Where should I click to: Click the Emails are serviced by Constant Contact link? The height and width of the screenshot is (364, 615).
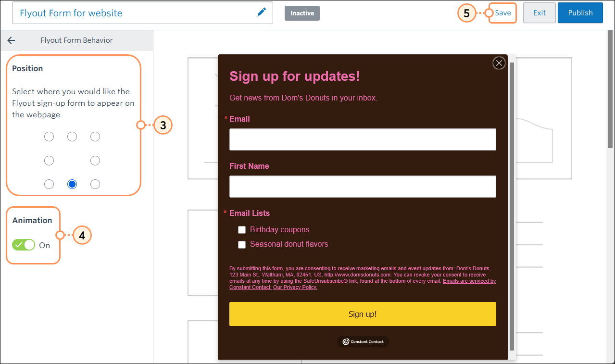click(469, 281)
